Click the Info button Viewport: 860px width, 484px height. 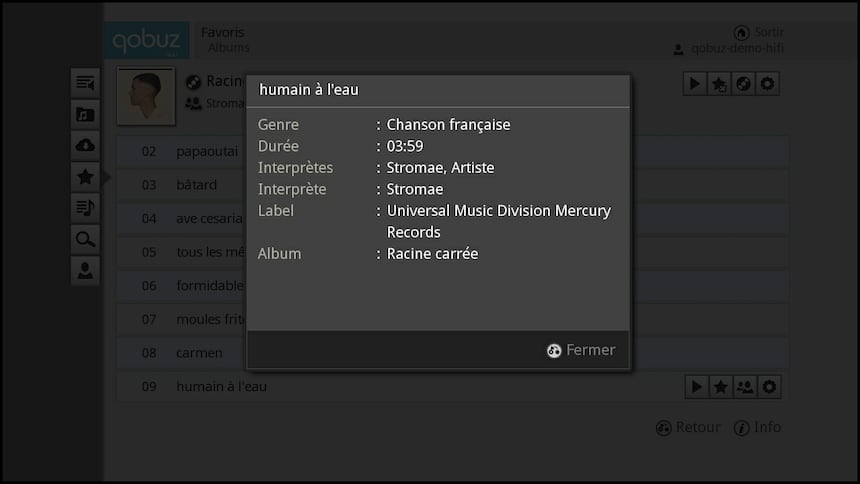tap(757, 427)
